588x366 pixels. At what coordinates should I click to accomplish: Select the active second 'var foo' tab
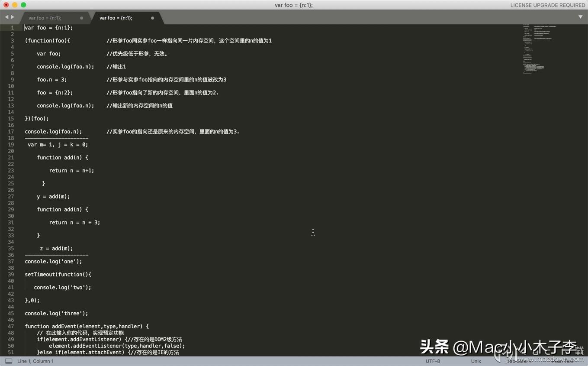click(x=116, y=18)
